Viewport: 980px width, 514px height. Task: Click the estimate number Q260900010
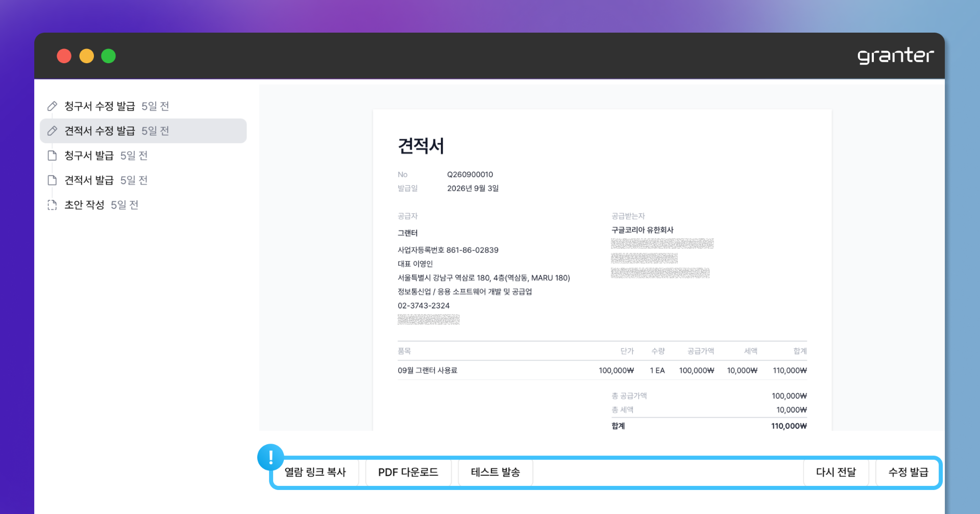(470, 174)
